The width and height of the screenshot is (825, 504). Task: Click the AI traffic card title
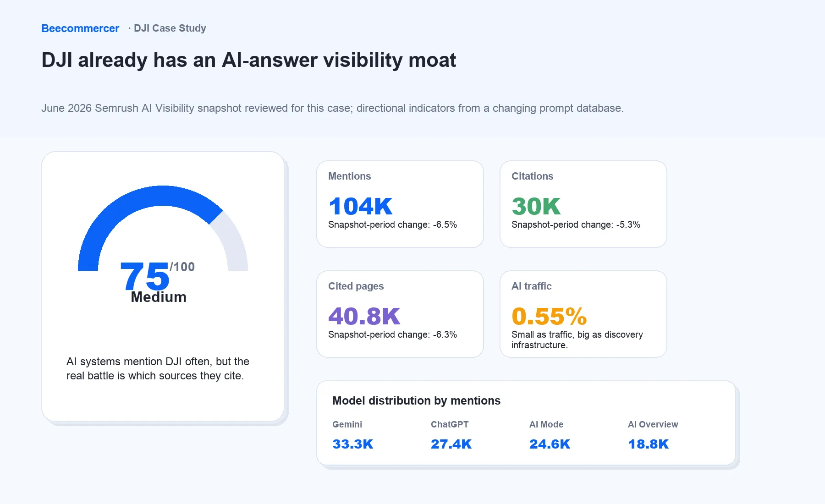click(x=532, y=286)
